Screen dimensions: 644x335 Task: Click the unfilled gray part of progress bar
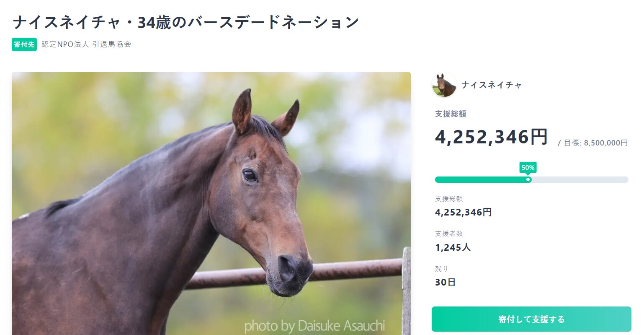[x=580, y=179]
